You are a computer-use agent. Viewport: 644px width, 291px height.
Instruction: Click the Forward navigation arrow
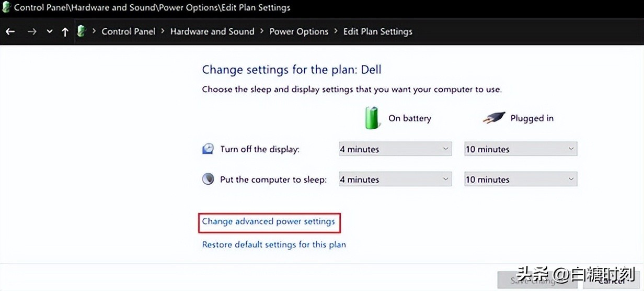(x=32, y=31)
